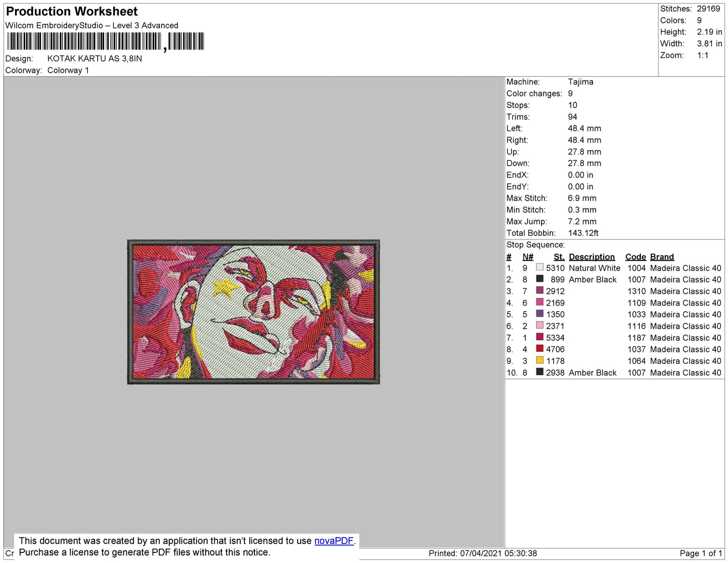Click the Amber Black swatch in row 2
This screenshot has width=728, height=563.
540,279
